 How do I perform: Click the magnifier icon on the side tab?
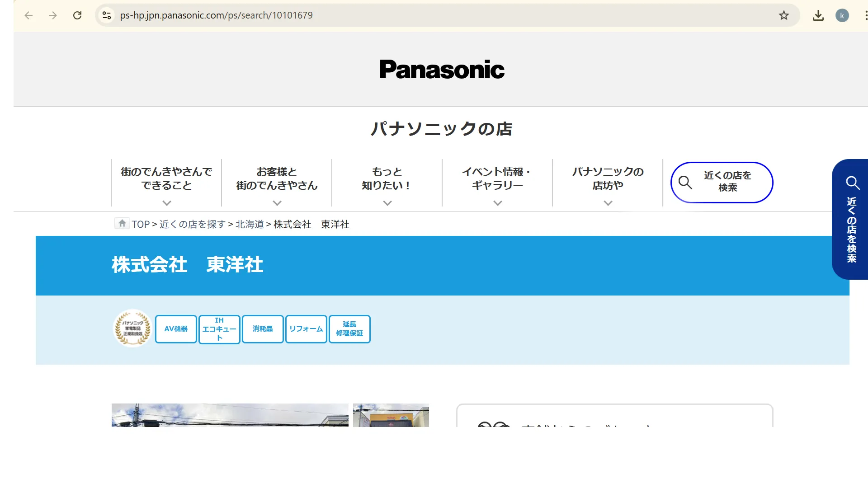click(853, 183)
